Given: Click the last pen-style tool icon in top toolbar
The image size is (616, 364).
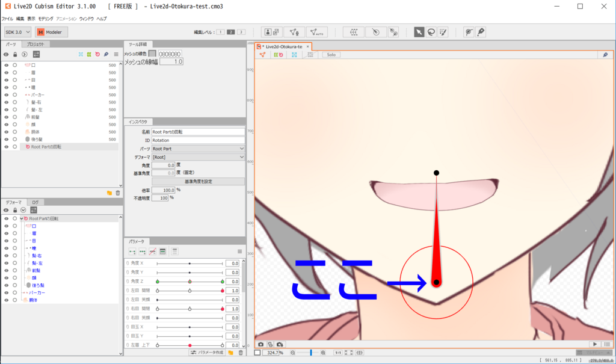Looking at the screenshot, I should (x=481, y=32).
